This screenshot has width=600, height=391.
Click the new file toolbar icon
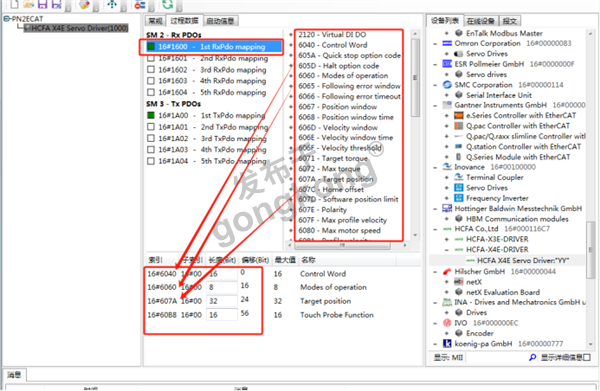pyautogui.click(x=14, y=4)
